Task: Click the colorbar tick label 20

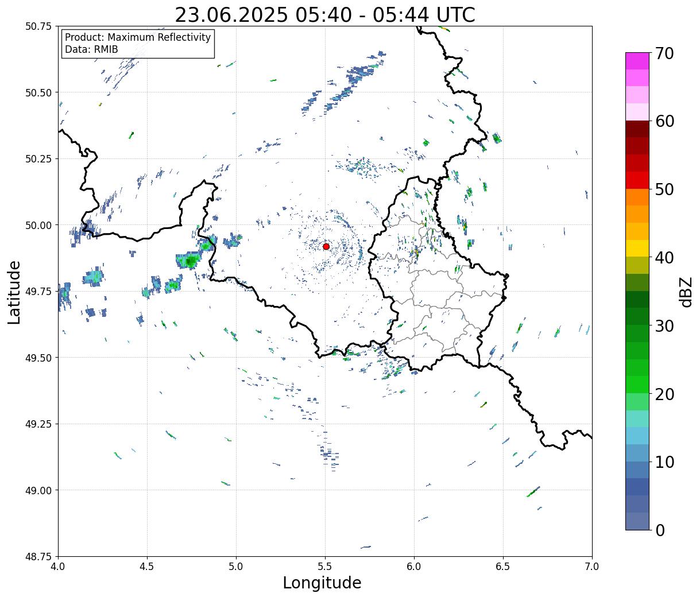Action: coord(664,394)
